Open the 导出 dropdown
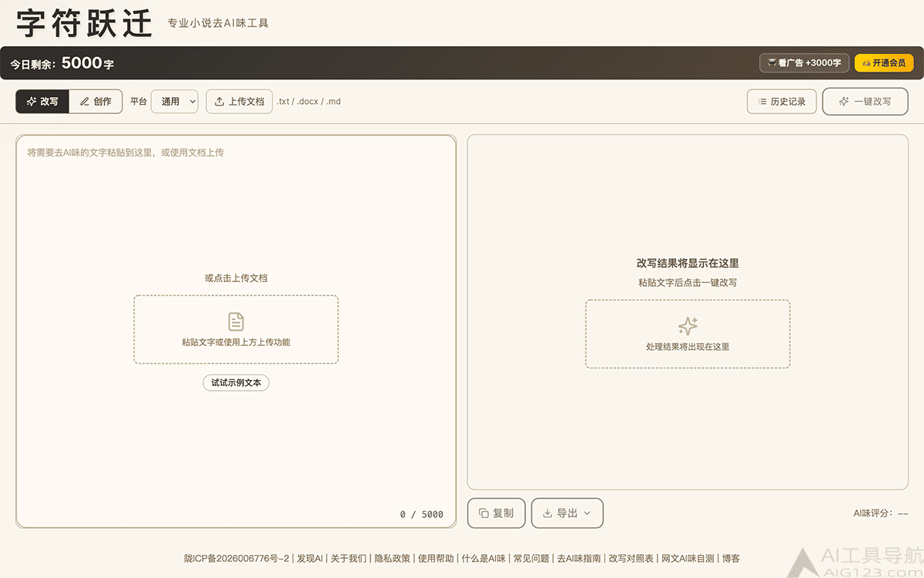Screen dimensions: 924x578 pos(567,513)
